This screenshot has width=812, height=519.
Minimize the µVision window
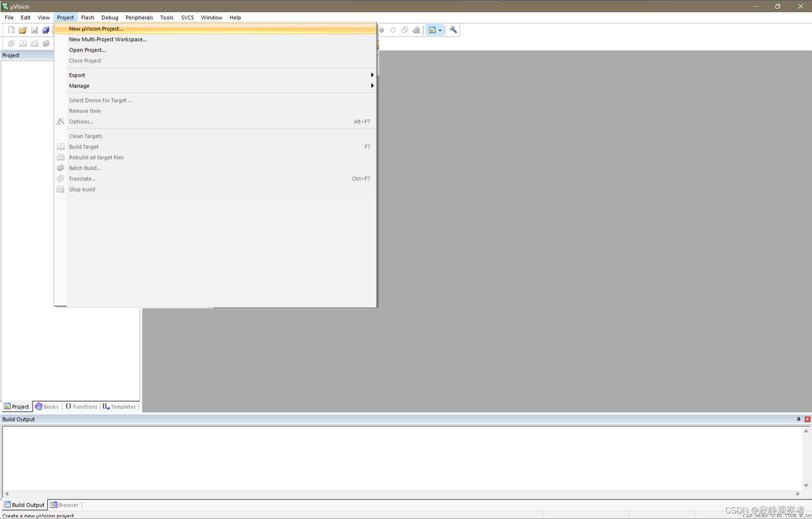(x=755, y=6)
